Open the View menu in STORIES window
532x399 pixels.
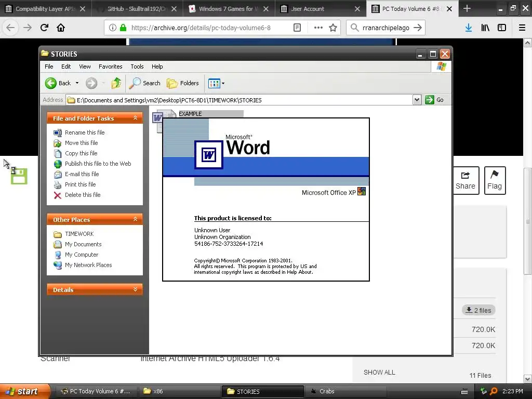point(85,66)
